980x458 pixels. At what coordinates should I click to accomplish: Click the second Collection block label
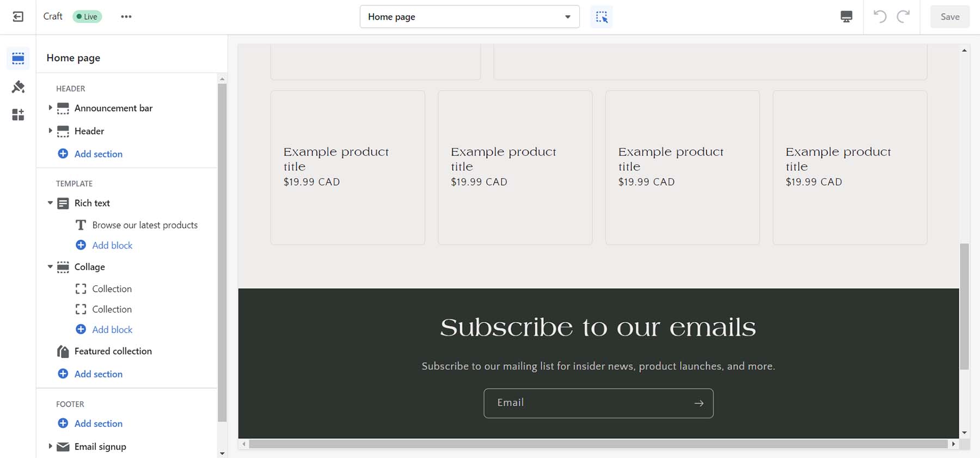pyautogui.click(x=112, y=309)
